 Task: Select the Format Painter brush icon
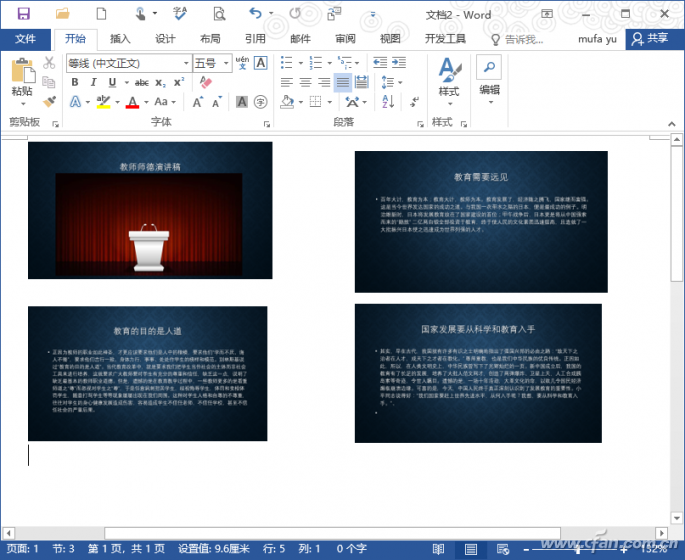[49, 101]
